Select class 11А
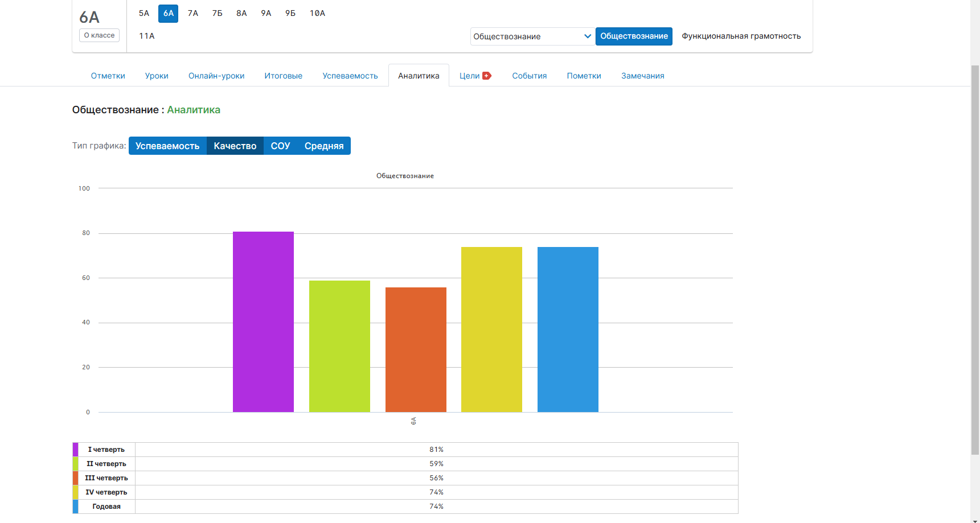 pos(147,36)
